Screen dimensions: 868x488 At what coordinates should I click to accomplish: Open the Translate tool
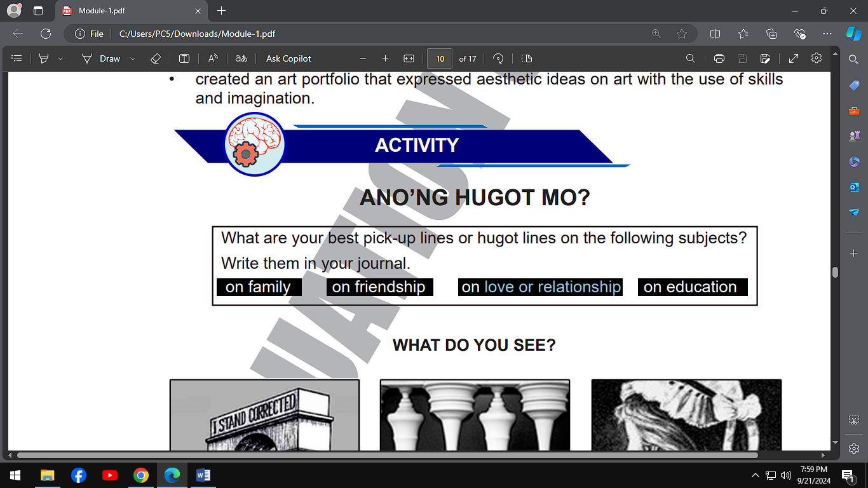(241, 58)
